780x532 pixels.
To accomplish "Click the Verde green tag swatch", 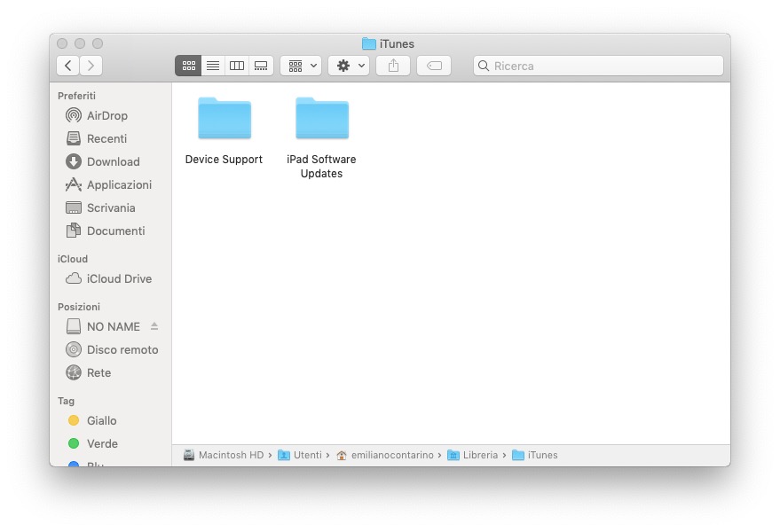I will [x=75, y=443].
